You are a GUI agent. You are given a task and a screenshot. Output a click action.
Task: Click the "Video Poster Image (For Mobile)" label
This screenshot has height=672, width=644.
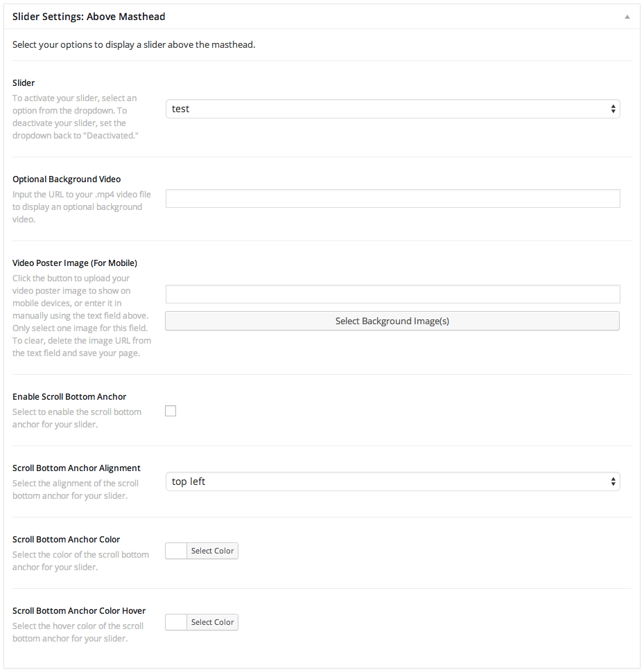coord(75,263)
